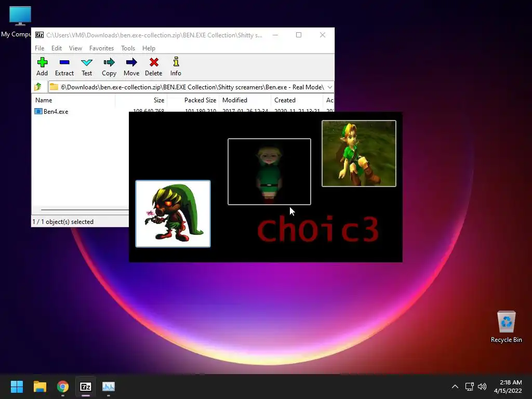Screen dimensions: 532x399
Task: Open the Help menu
Action: tap(149, 48)
